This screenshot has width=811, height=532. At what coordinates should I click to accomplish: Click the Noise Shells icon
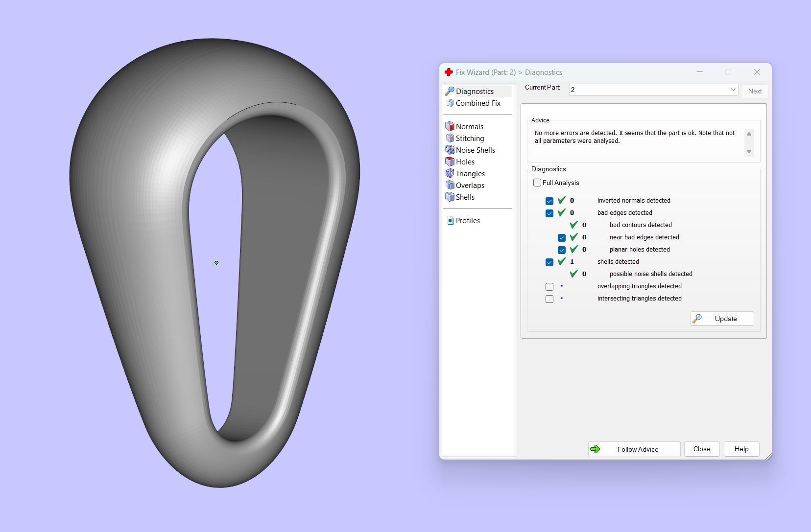click(450, 150)
